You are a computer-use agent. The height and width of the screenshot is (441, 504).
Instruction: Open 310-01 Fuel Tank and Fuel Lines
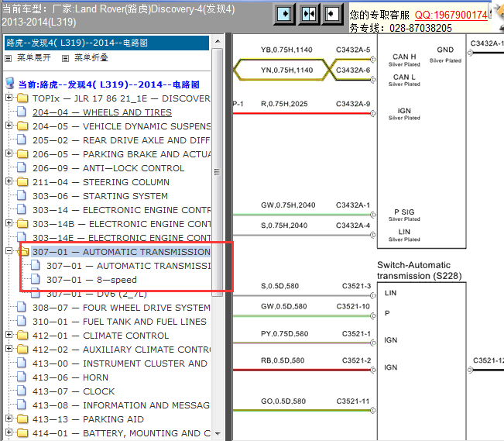119,322
